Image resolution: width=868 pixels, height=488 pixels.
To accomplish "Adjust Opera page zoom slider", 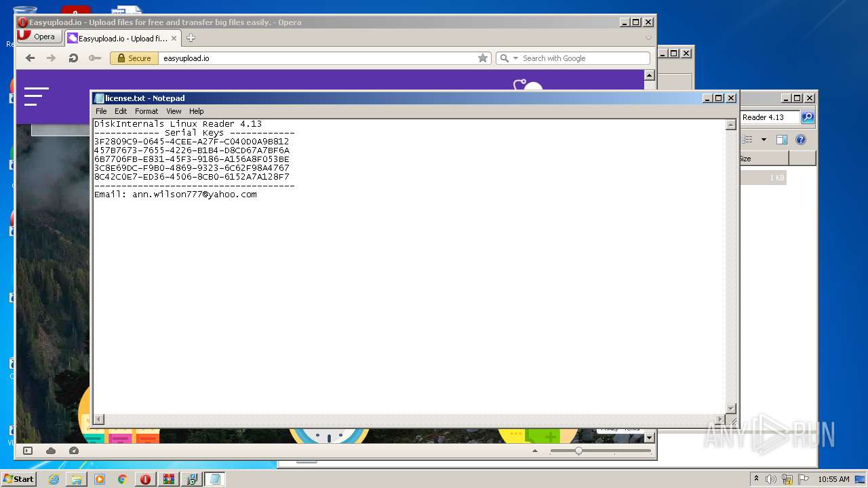I will point(578,451).
